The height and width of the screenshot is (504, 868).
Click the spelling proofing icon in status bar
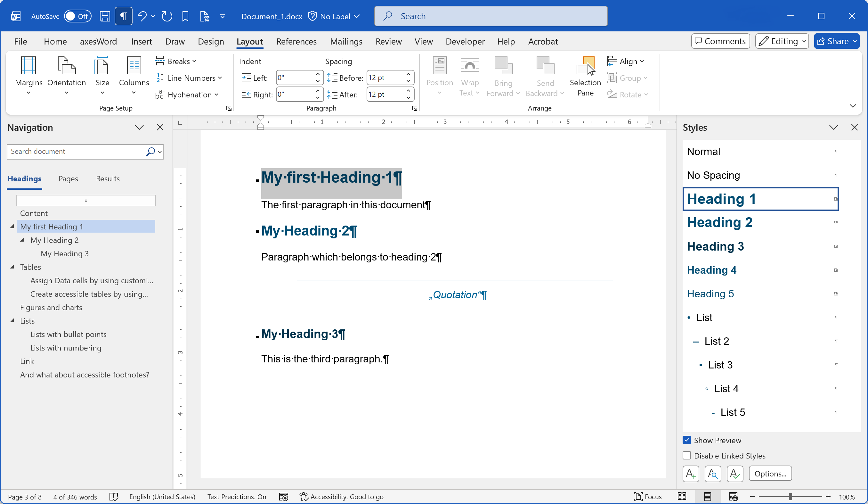pos(114,497)
